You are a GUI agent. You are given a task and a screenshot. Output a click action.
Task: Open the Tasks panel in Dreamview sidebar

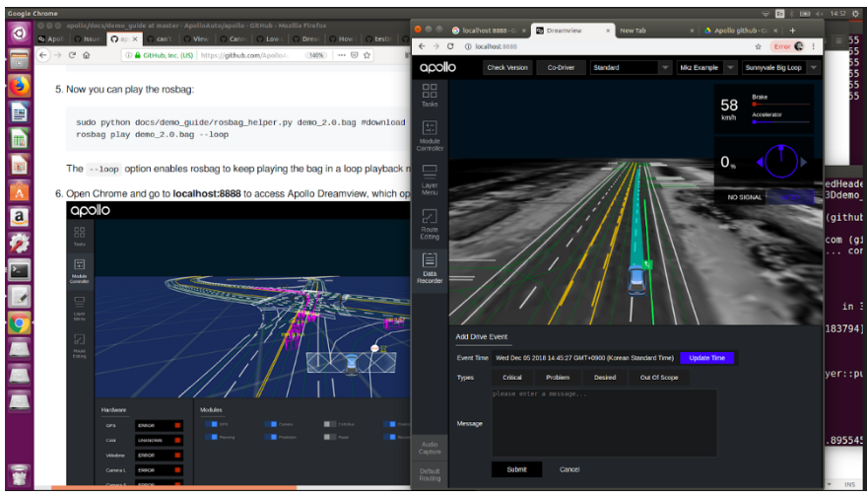[x=430, y=96]
